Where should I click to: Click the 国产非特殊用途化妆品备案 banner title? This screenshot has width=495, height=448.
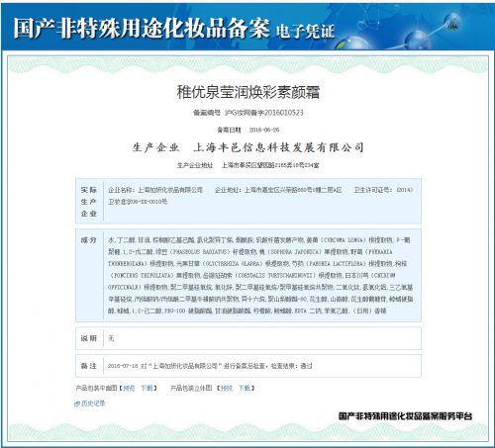tap(142, 29)
